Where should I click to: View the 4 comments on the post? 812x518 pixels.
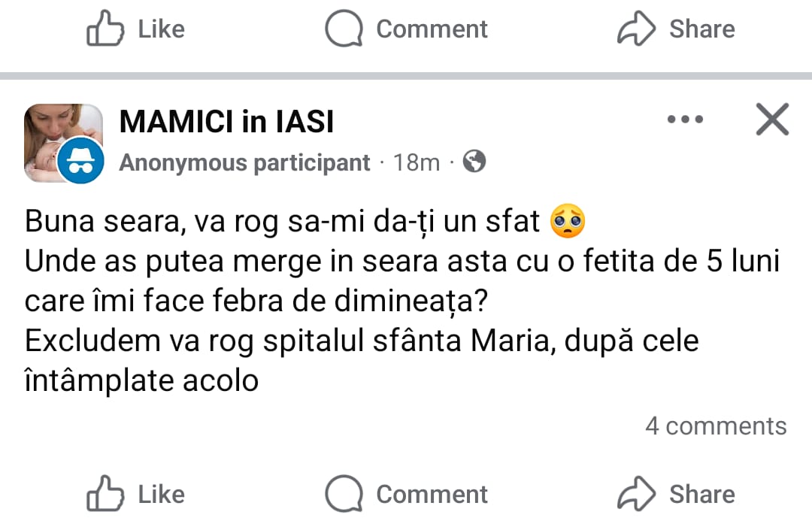(x=715, y=426)
